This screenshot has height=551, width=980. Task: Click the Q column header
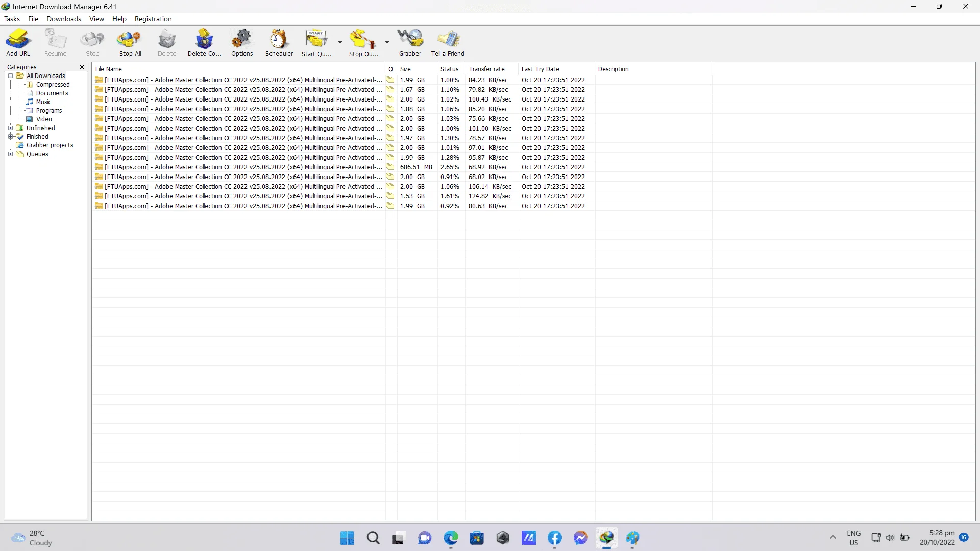[391, 69]
